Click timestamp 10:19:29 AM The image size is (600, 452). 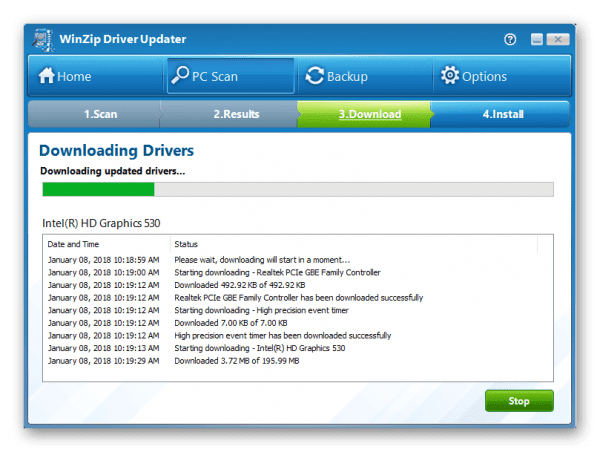pyautogui.click(x=103, y=361)
